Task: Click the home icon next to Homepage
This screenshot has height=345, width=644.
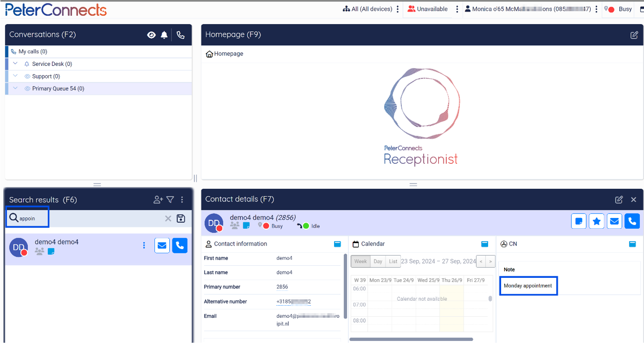Action: (x=209, y=54)
